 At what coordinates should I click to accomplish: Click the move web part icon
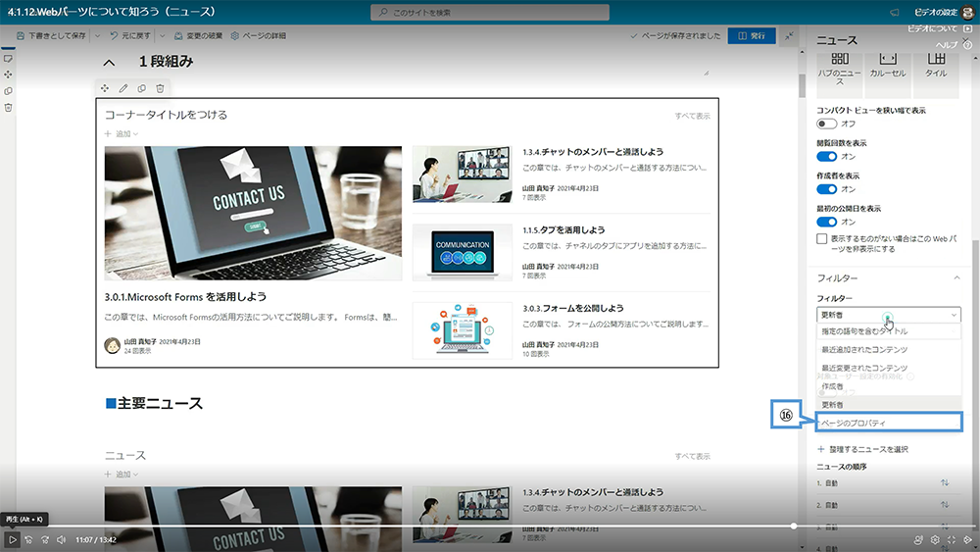[105, 88]
